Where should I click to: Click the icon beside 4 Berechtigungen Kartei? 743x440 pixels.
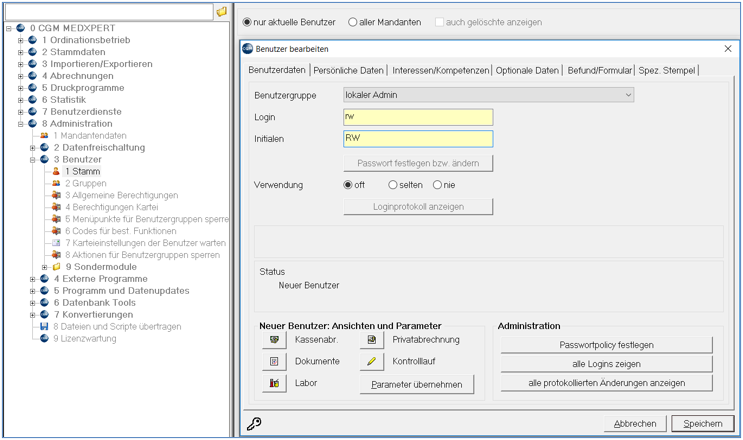[56, 207]
